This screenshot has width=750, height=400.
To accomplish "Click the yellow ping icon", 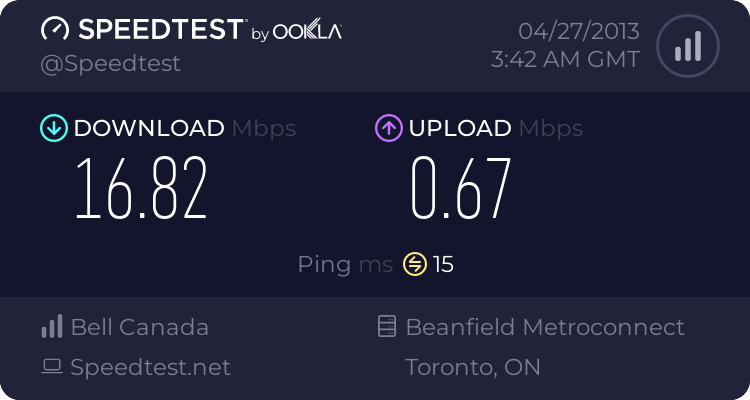I will tap(415, 264).
